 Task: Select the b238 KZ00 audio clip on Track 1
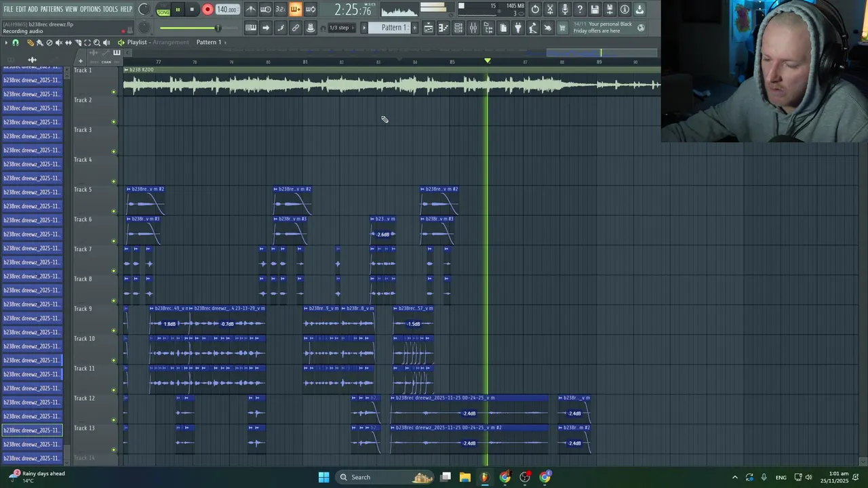392,82
